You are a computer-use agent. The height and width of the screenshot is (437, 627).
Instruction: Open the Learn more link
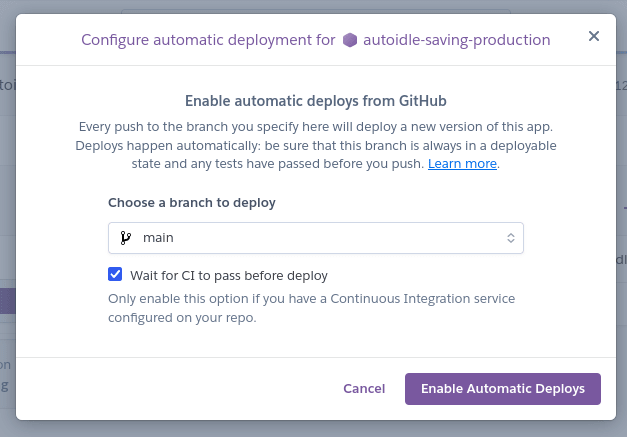coord(462,163)
